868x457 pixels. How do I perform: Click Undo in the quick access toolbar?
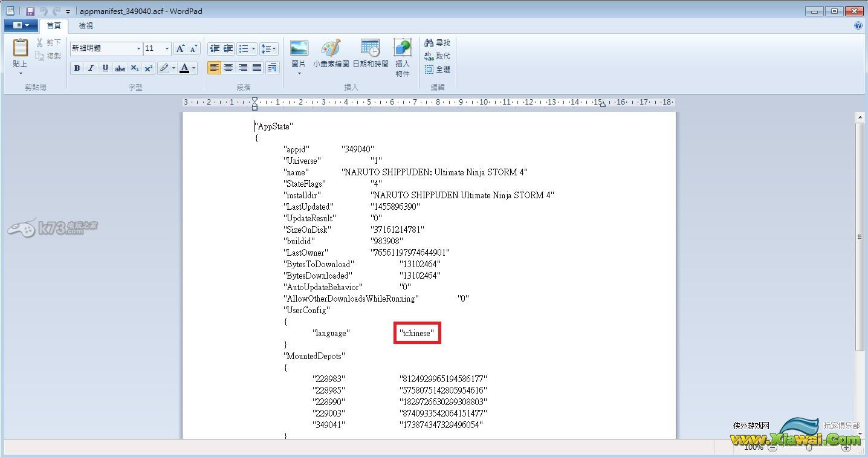pos(43,11)
